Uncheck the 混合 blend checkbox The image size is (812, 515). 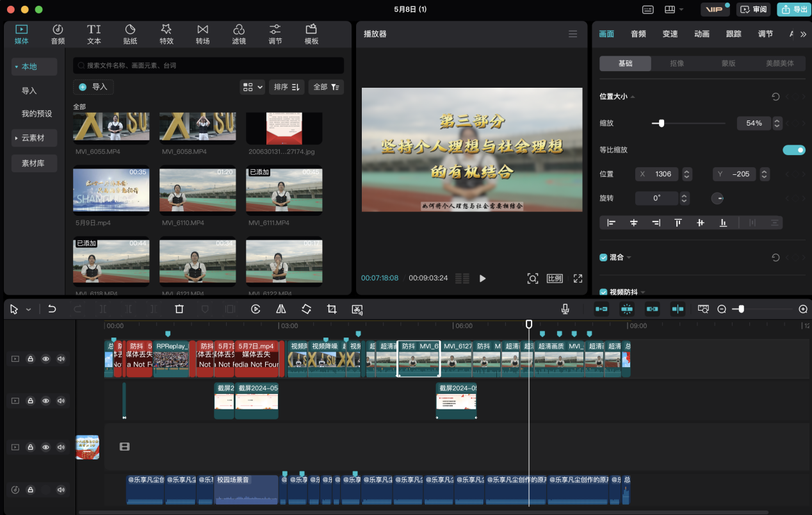(x=603, y=257)
